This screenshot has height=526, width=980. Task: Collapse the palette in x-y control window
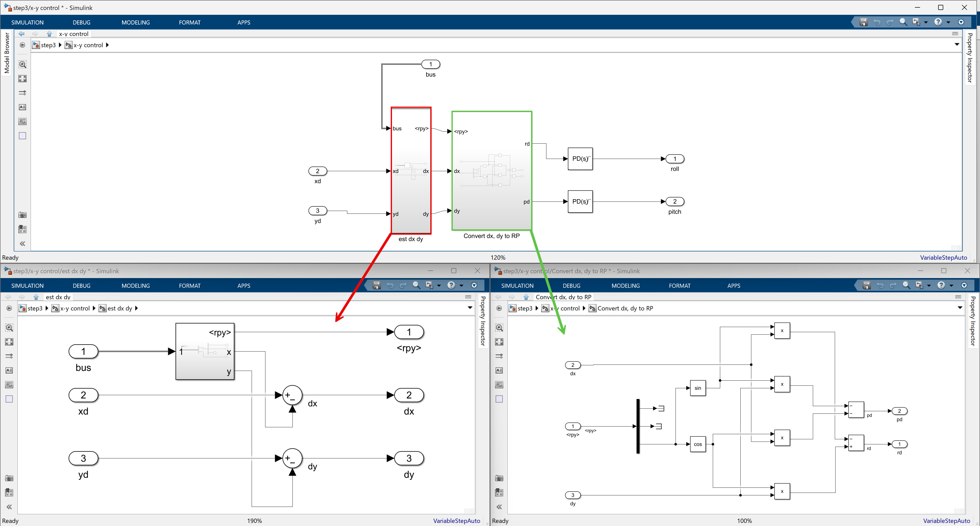coord(22,244)
